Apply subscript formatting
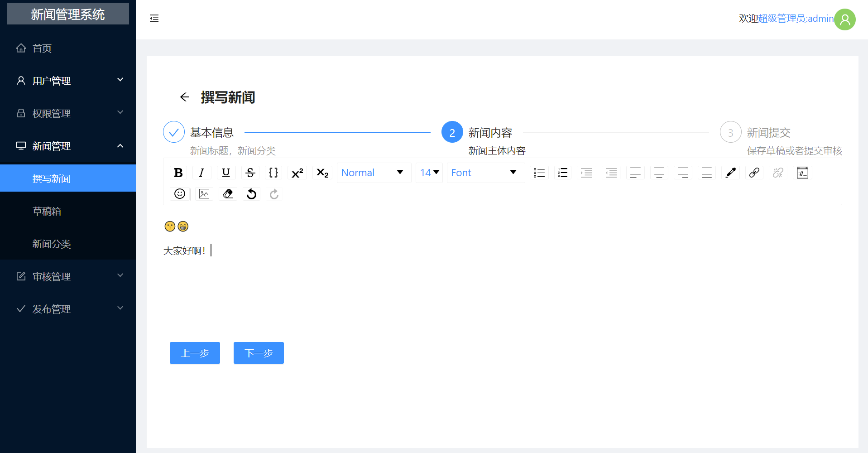The height and width of the screenshot is (453, 868). [322, 173]
